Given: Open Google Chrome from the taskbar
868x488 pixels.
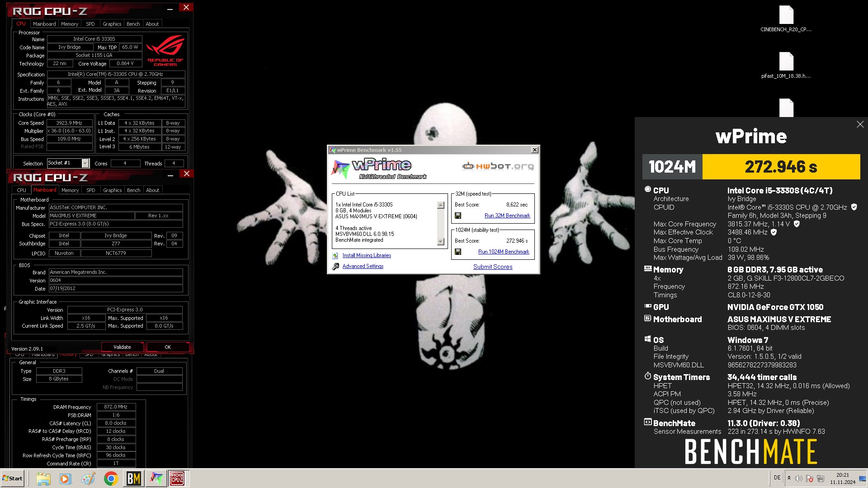Looking at the screenshot, I should [x=111, y=479].
